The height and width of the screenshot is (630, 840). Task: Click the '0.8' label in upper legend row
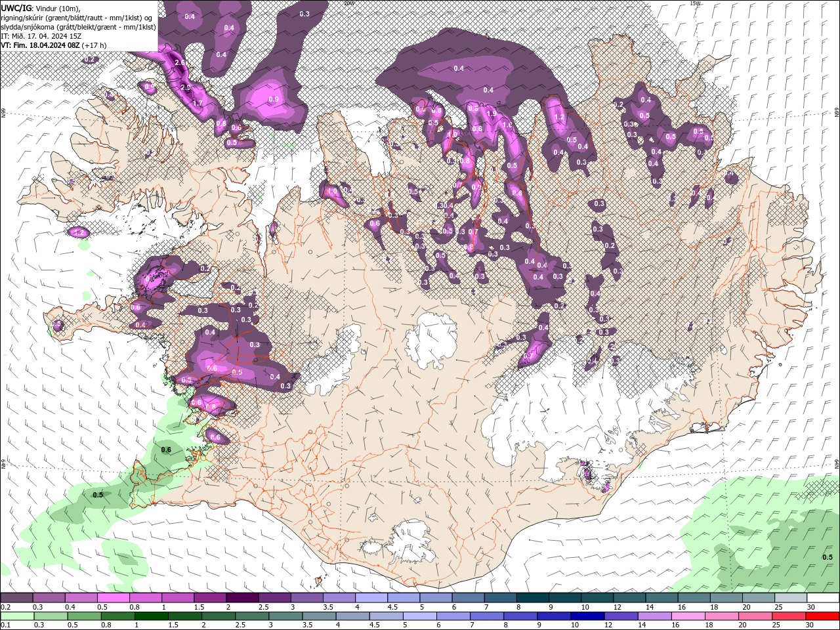(135, 607)
